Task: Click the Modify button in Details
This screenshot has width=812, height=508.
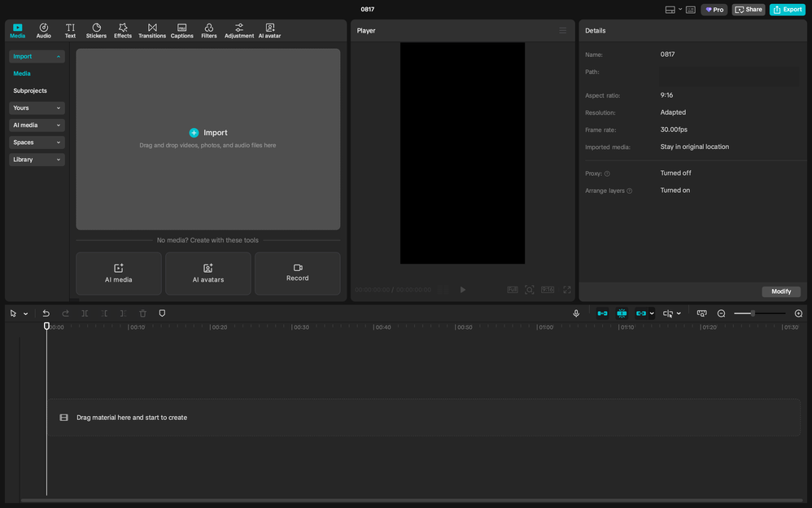Action: click(x=781, y=291)
